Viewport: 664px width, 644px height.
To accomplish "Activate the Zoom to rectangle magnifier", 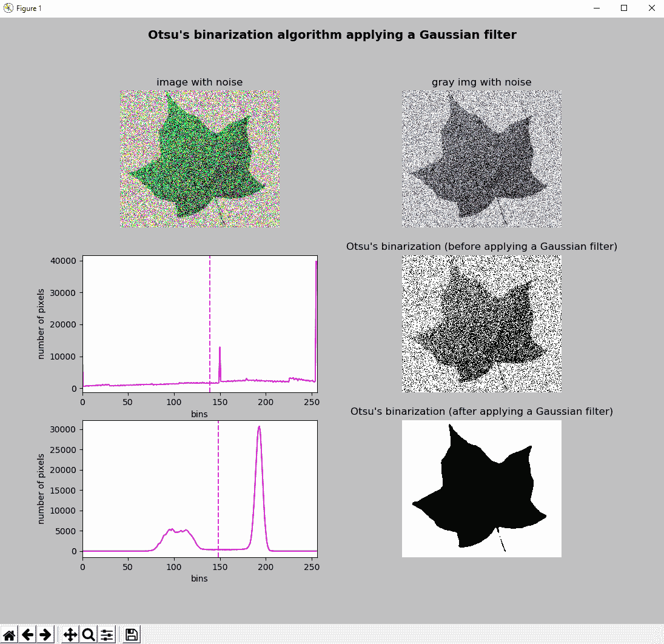I will pos(89,635).
